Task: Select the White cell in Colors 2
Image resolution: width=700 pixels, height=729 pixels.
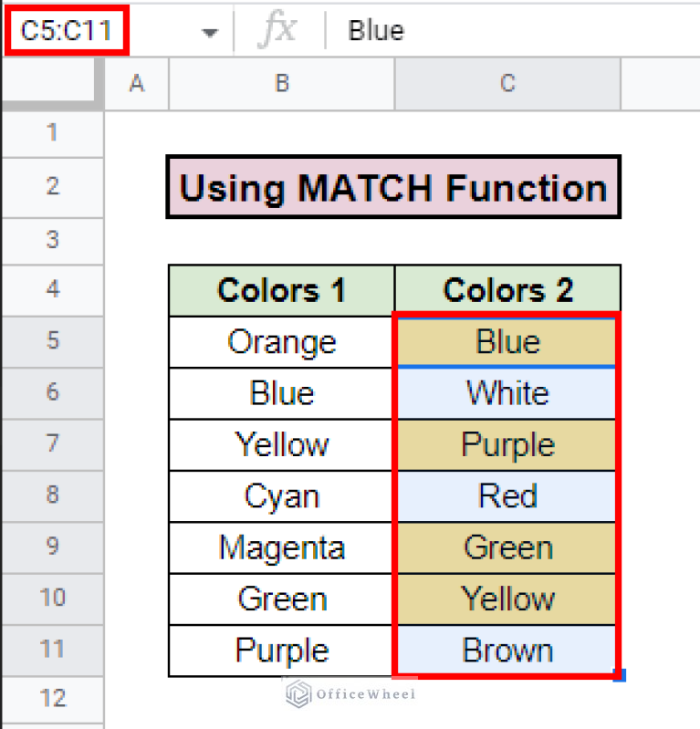Action: click(507, 393)
